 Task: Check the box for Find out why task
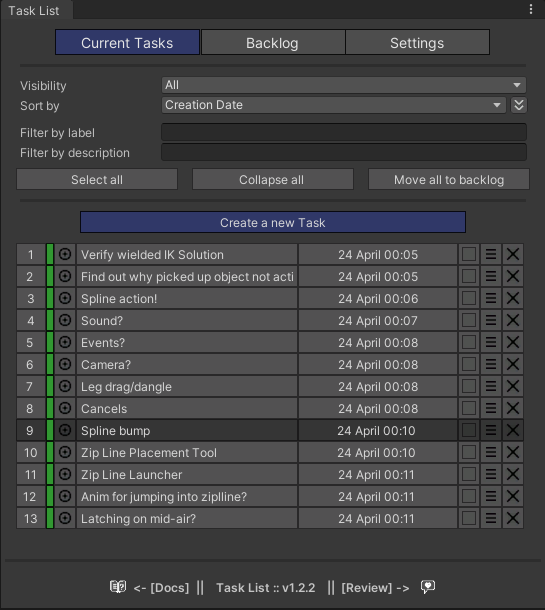(469, 276)
